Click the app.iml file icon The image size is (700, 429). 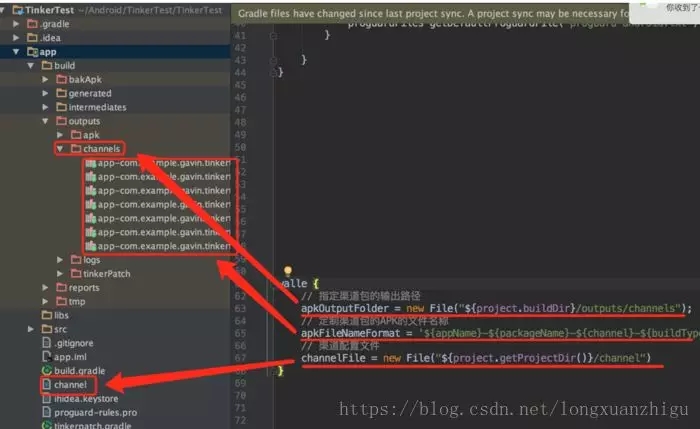click(47, 356)
